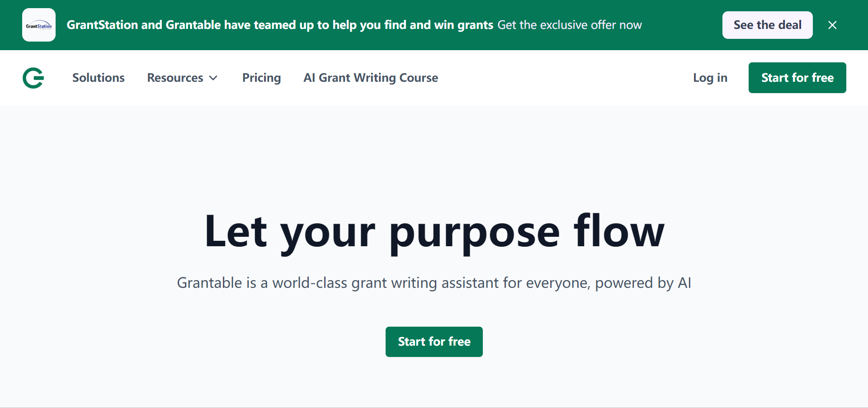Click "Get the exclusive offer now" text

click(570, 25)
